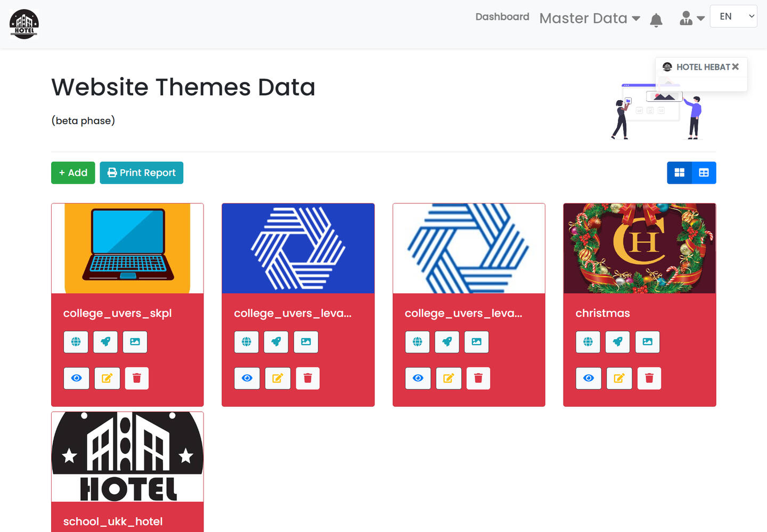Click the globe icon on college_uvers_skpl card
767x532 pixels.
tap(76, 342)
